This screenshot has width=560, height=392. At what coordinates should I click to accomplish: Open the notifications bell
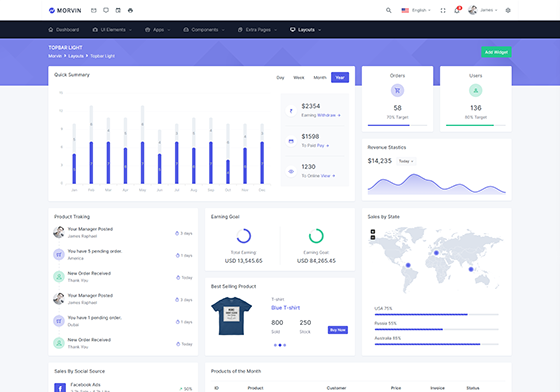[x=457, y=10]
